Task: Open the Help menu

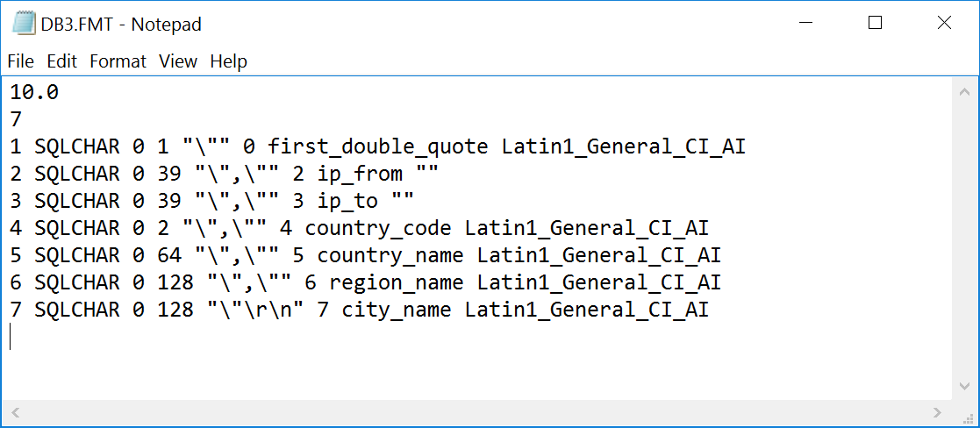Action: coord(228,61)
